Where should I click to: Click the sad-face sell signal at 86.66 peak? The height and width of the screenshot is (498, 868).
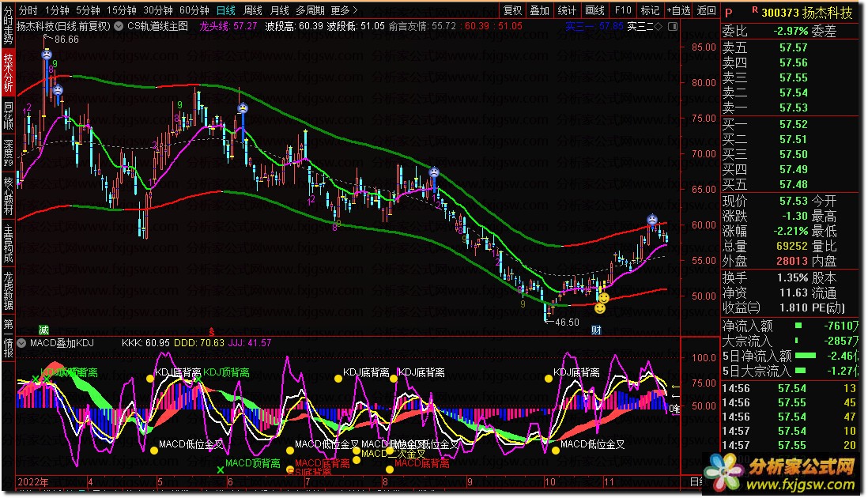pyautogui.click(x=47, y=55)
